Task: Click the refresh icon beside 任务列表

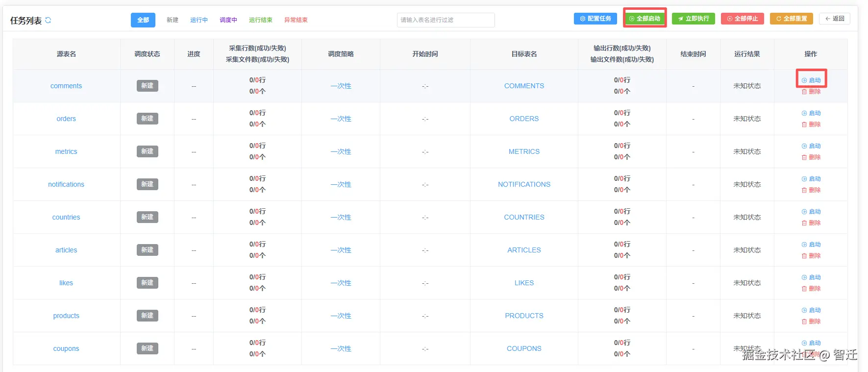Action: [48, 20]
